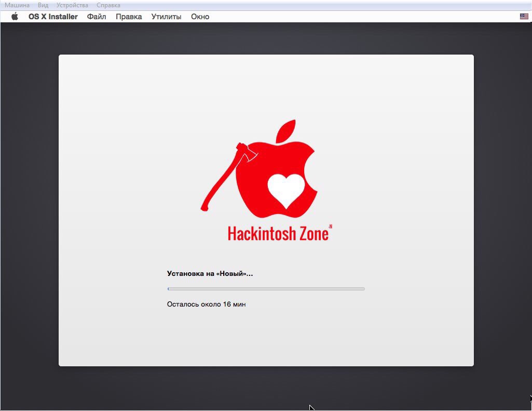Open the OS X Installer menu

53,17
